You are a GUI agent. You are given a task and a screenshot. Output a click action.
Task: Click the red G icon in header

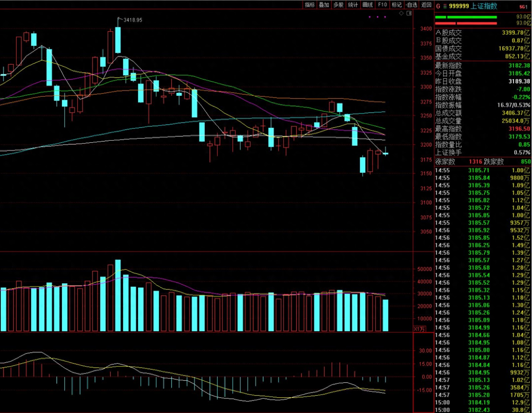[x=438, y=6]
